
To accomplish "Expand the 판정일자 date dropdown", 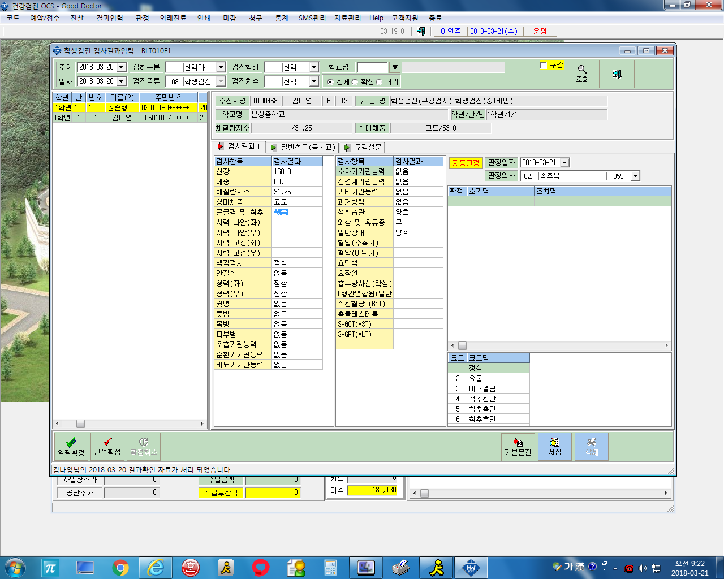I will coord(564,163).
